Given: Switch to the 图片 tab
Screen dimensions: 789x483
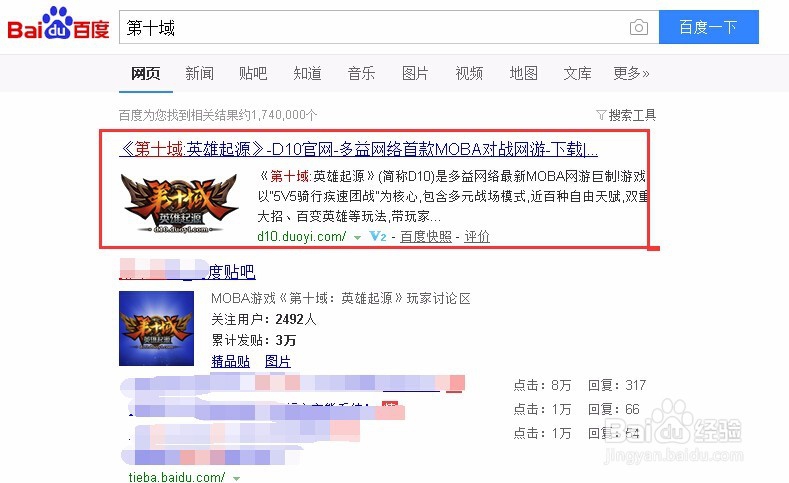Looking at the screenshot, I should [x=415, y=73].
